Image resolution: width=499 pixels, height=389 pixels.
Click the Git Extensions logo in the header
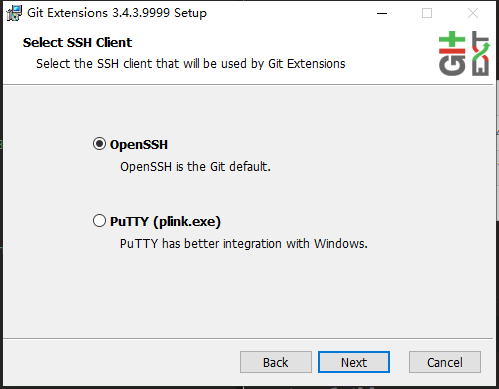point(464,53)
